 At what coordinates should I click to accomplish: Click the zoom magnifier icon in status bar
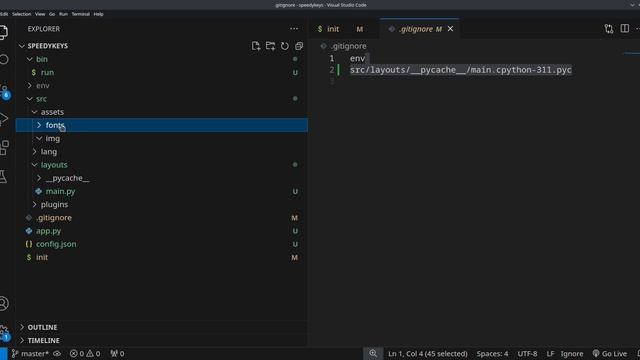[x=373, y=353]
